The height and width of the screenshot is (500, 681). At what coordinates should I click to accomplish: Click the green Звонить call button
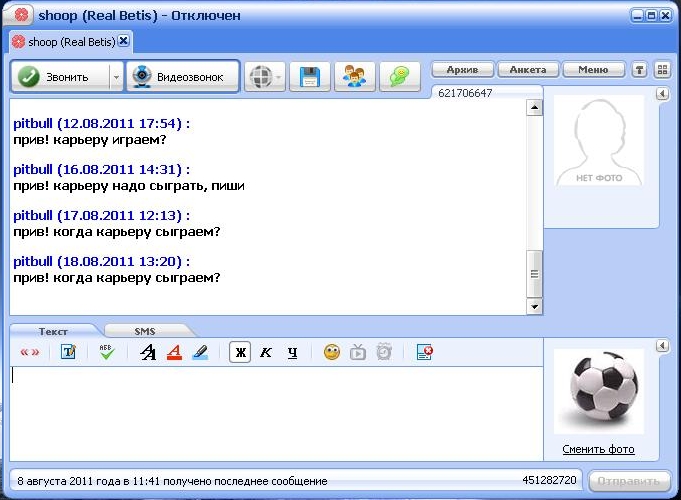click(61, 77)
